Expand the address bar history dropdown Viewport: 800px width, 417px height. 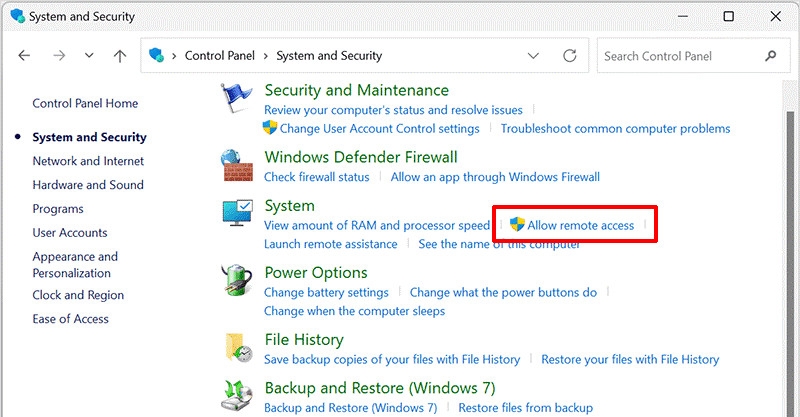(533, 56)
